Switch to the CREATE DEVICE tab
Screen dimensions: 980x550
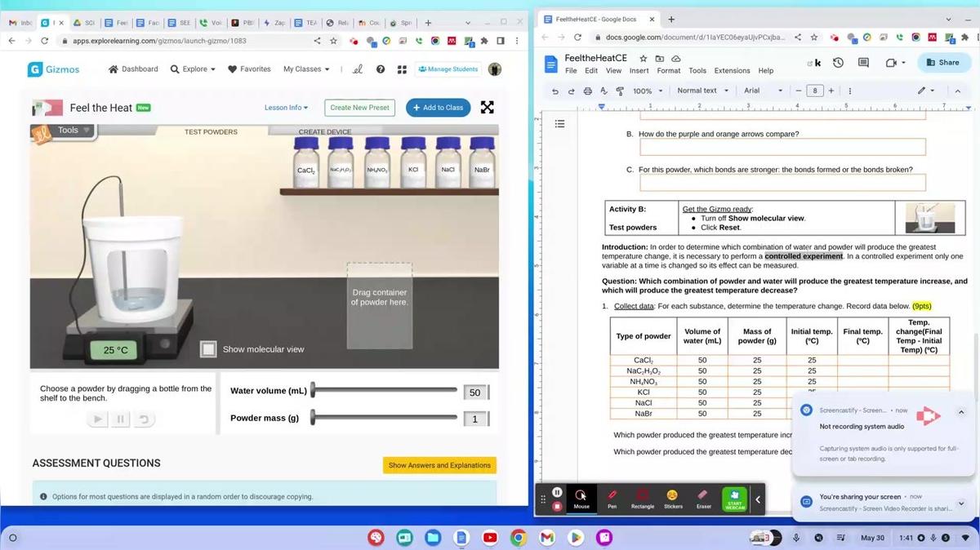324,131
